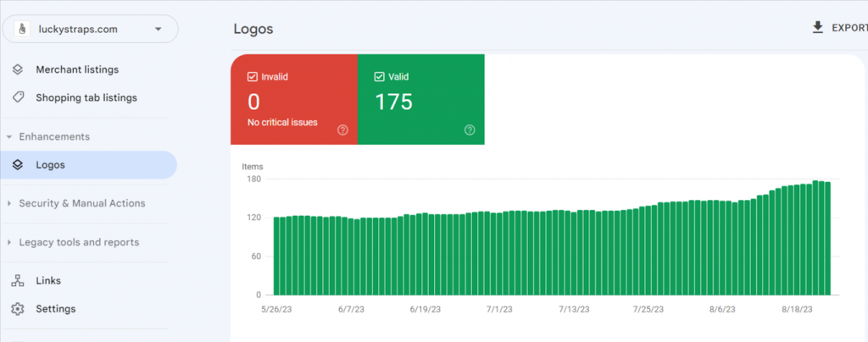Click the 175 count on Valid card
The width and height of the screenshot is (868, 342).
tap(393, 102)
